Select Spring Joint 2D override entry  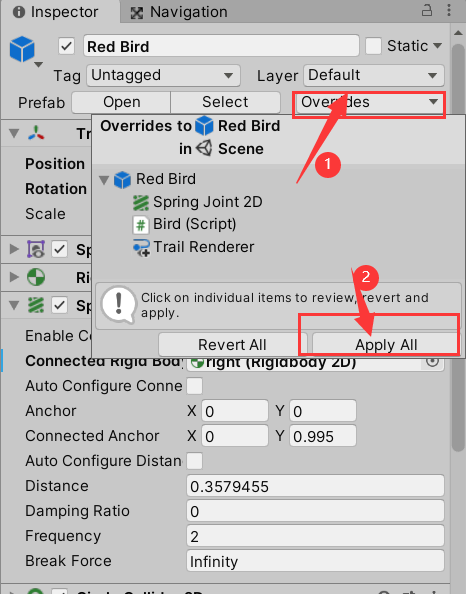click(197, 202)
